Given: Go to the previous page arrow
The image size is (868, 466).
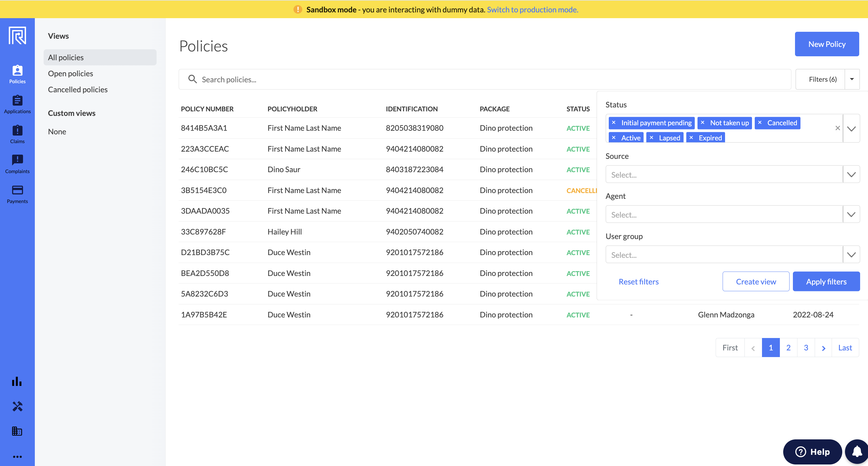Looking at the screenshot, I should (753, 348).
